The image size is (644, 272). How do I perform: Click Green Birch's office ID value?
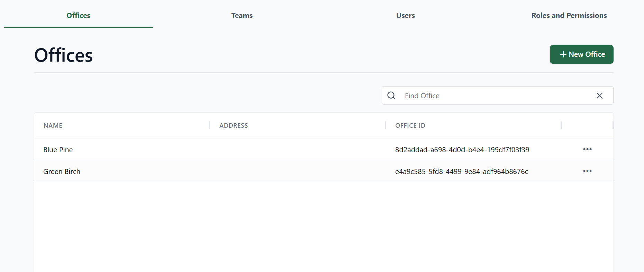(x=462, y=172)
